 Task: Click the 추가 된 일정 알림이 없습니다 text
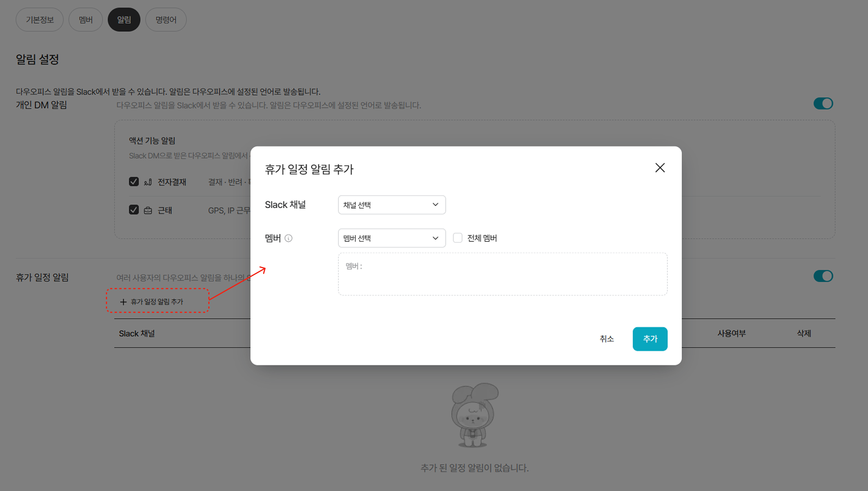click(475, 468)
